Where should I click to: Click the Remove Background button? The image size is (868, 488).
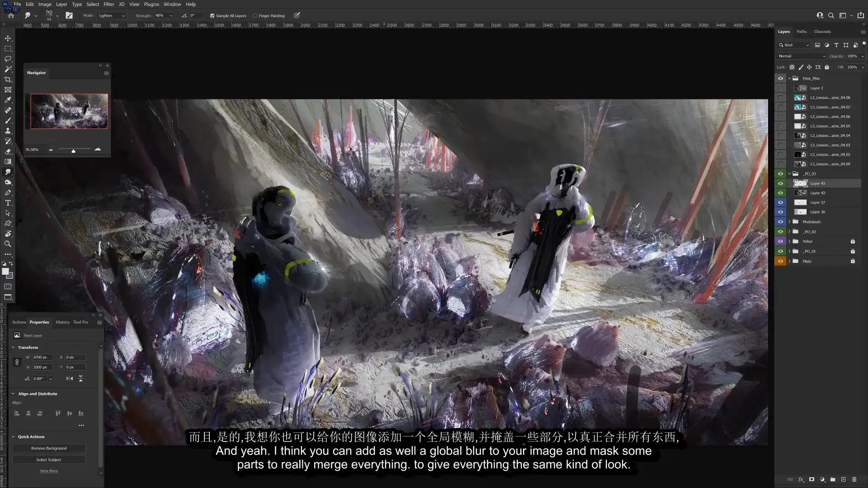(x=49, y=448)
